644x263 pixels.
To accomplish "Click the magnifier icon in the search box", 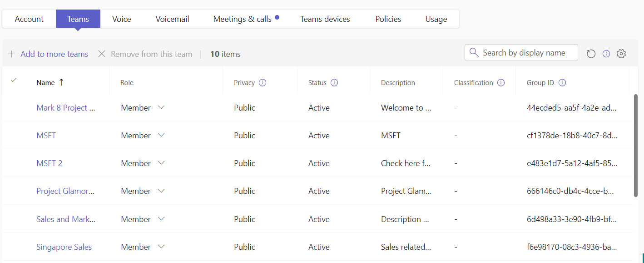I will 474,52.
